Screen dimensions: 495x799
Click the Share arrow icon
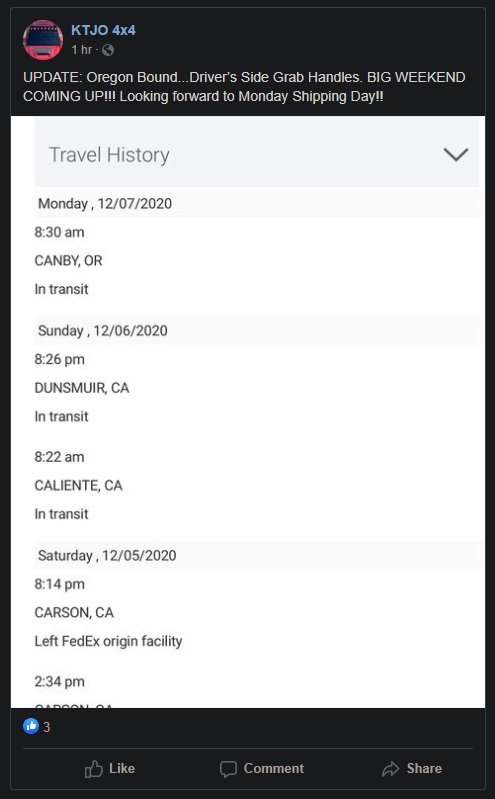coord(390,769)
